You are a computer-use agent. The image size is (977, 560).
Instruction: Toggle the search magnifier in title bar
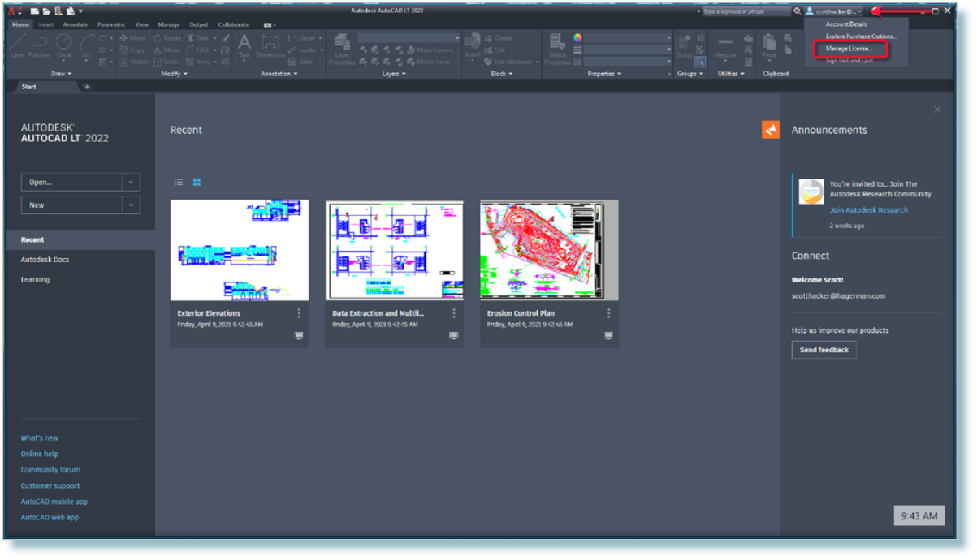tap(797, 11)
